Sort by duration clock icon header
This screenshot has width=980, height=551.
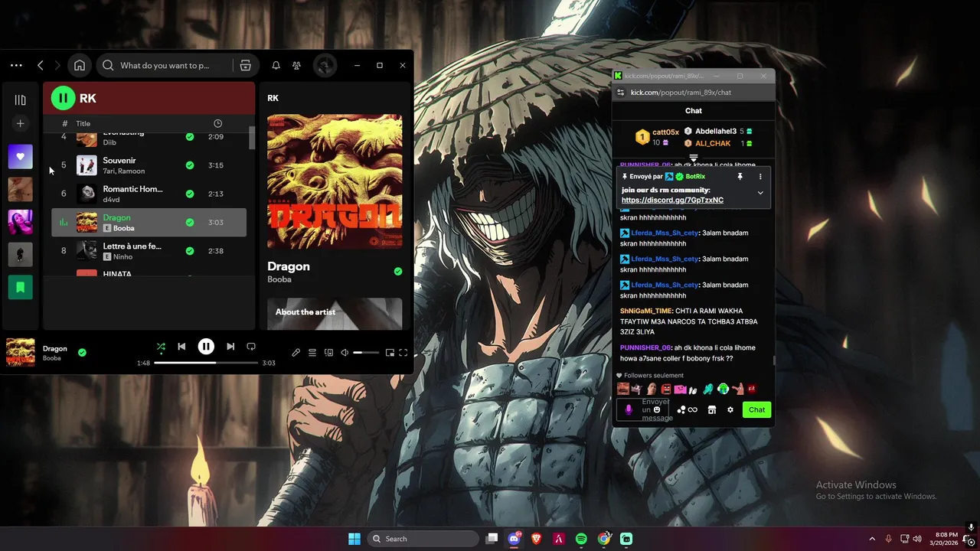217,123
